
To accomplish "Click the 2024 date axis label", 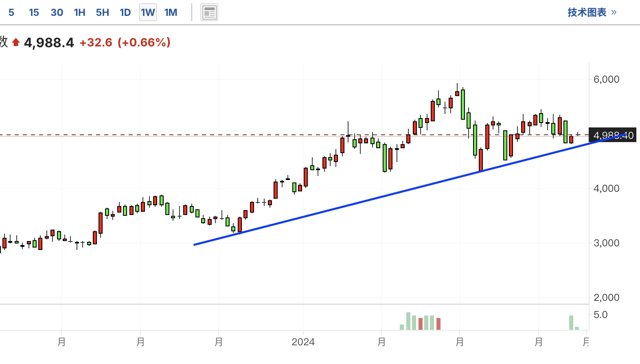I will pos(303,342).
